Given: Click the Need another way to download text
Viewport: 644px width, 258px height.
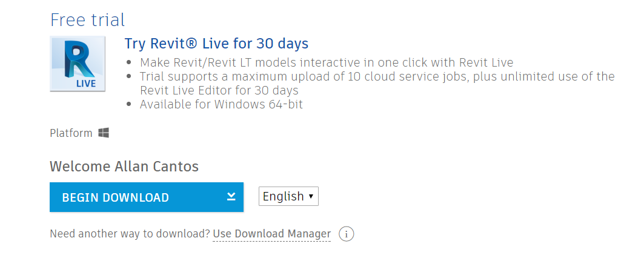Looking at the screenshot, I should 130,234.
